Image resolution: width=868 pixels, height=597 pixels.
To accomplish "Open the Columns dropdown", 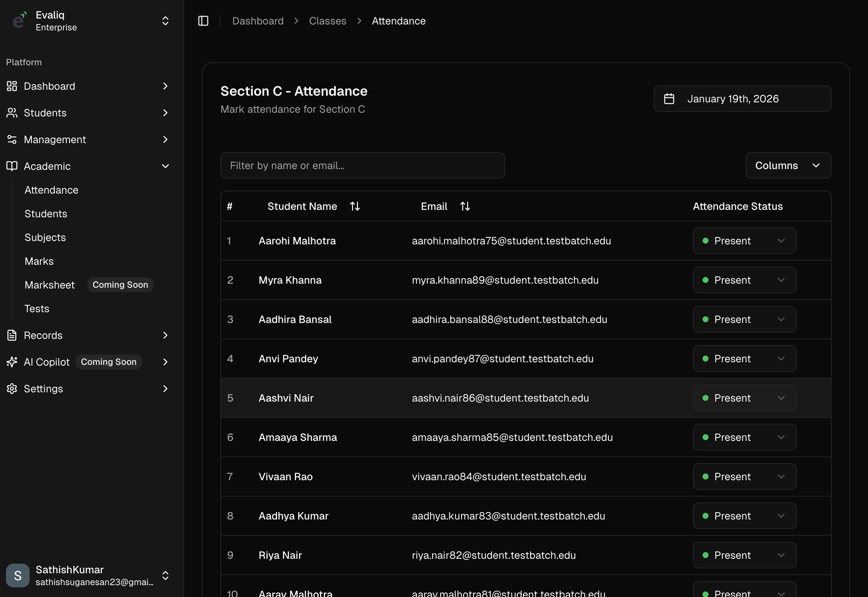I will point(788,165).
